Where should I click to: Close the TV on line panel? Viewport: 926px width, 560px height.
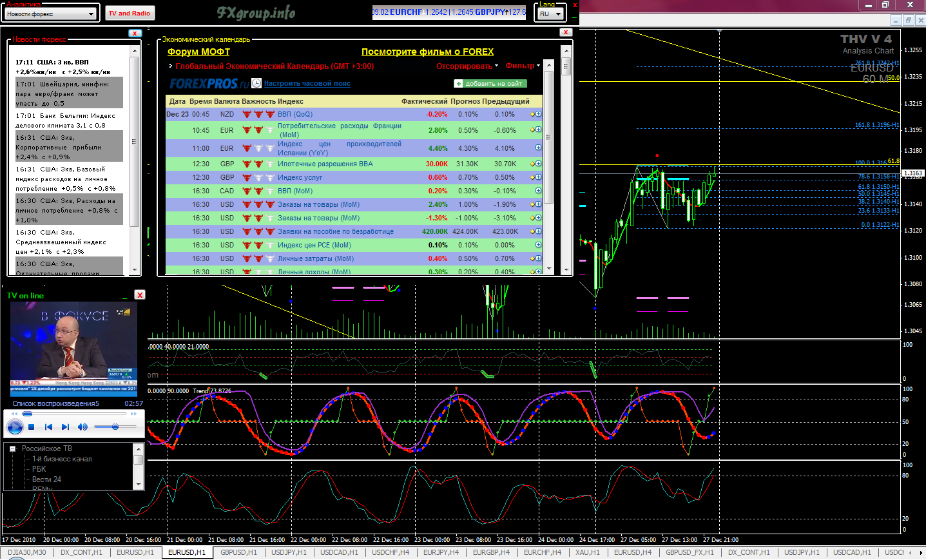[140, 294]
